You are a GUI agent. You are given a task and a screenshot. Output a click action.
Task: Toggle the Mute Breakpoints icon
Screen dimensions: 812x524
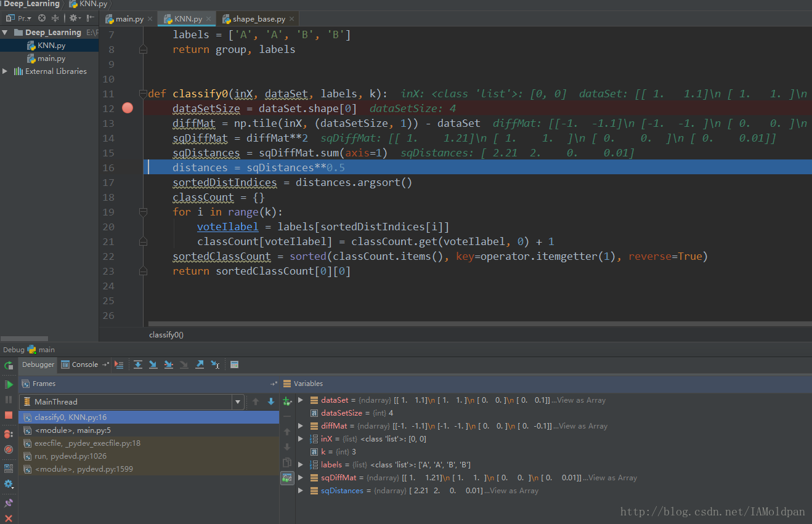pos(9,449)
